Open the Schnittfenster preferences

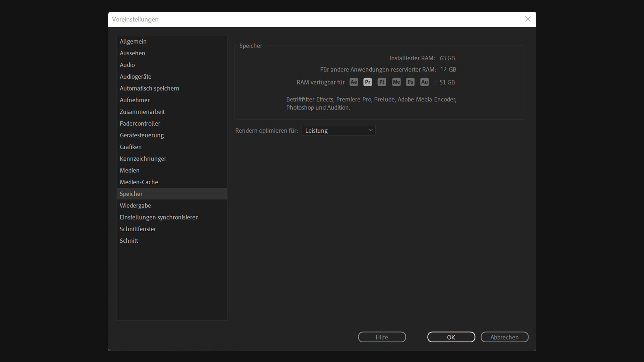click(138, 229)
